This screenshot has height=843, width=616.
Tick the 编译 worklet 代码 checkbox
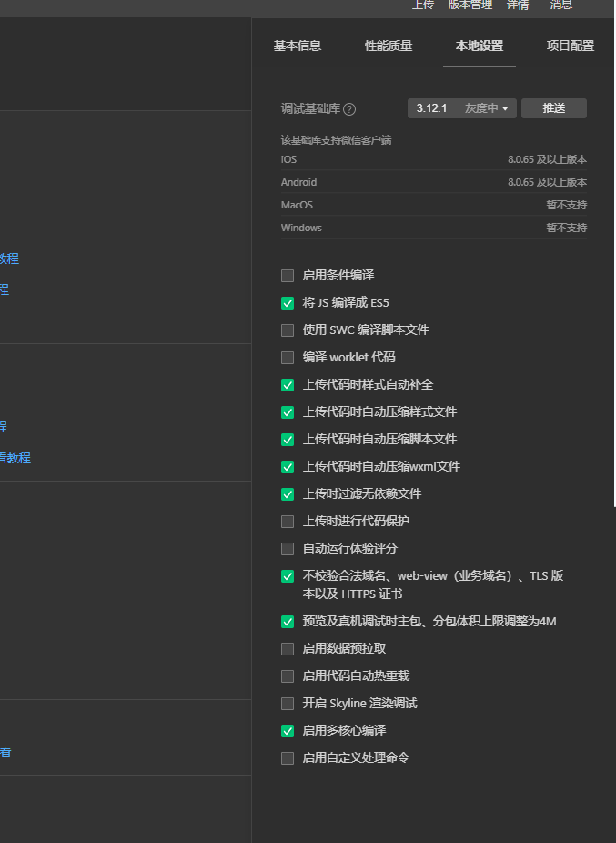[288, 358]
